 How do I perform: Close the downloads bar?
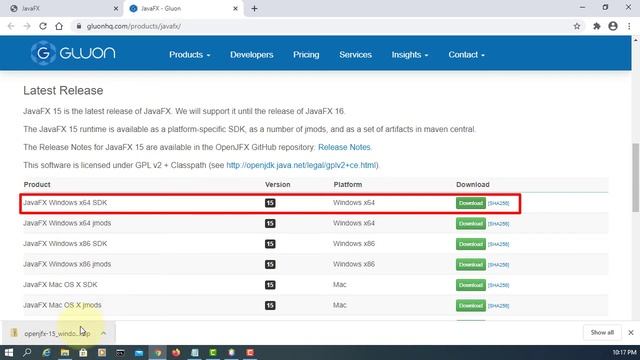point(631,333)
